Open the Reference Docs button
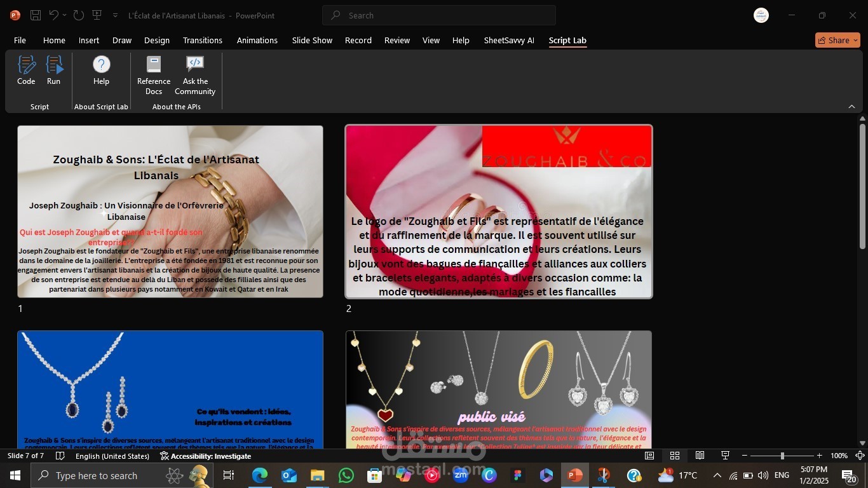The width and height of the screenshot is (868, 488). 154,76
